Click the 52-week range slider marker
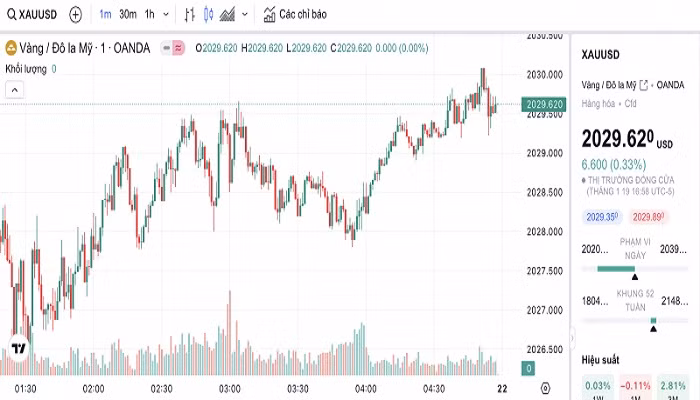Image resolution: width=700 pixels, height=400 pixels. tap(653, 322)
